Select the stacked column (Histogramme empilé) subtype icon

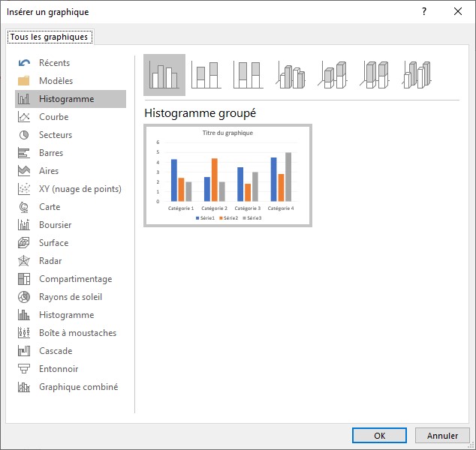(206, 75)
